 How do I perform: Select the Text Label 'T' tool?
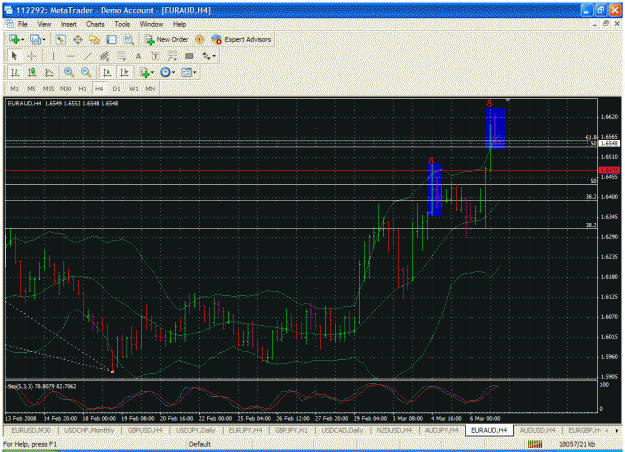(155, 56)
